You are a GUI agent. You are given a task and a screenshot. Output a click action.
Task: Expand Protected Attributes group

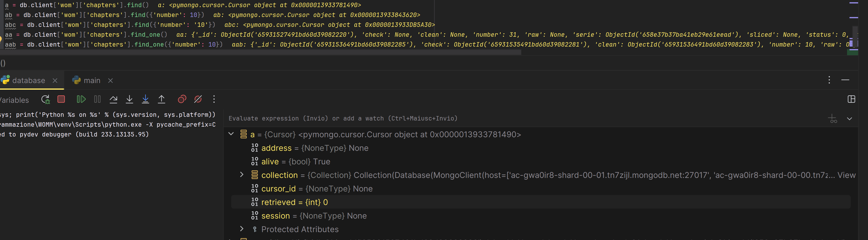click(x=242, y=229)
